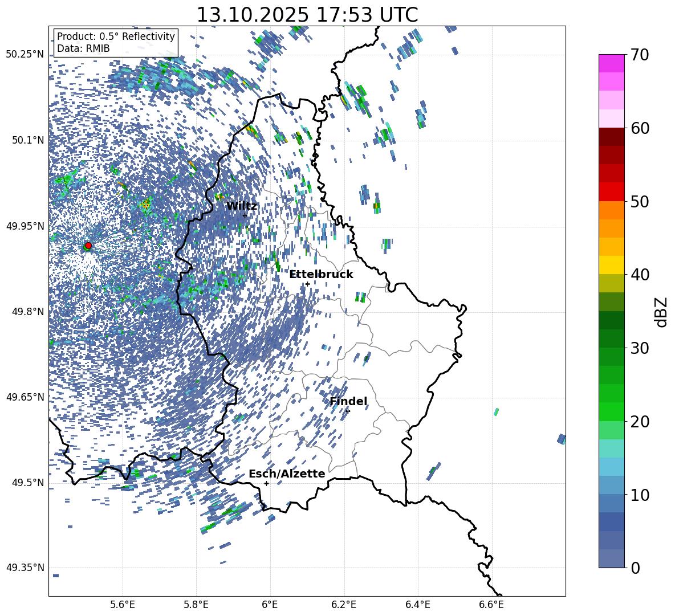Click the colorbar tick value 20

tap(639, 422)
